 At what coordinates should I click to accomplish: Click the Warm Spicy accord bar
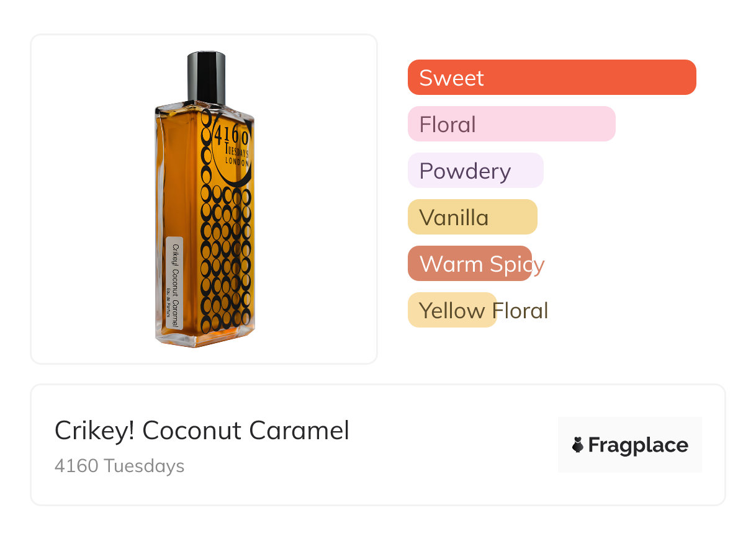[x=470, y=264]
